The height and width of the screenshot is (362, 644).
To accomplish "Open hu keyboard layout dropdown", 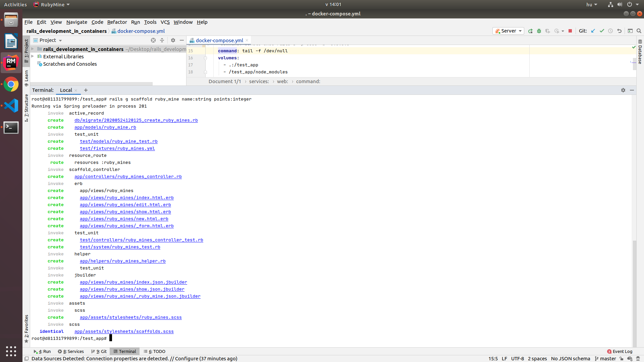I will [x=592, y=4].
